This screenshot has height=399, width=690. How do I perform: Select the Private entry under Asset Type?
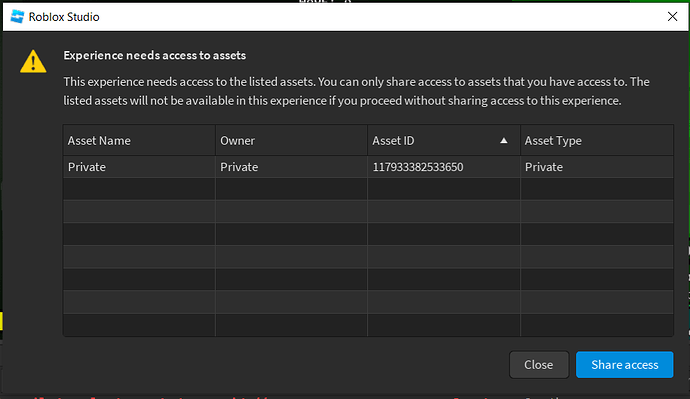coord(543,167)
